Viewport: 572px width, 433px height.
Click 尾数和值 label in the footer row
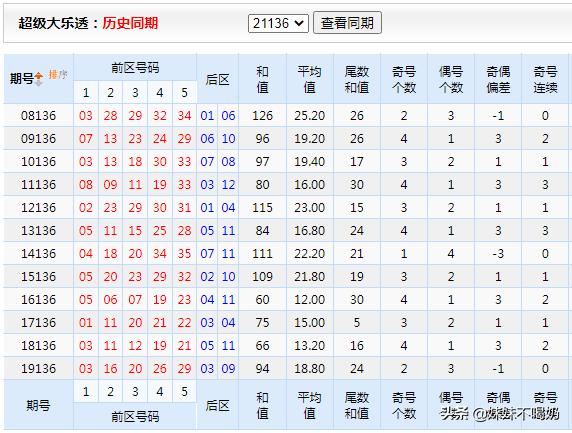[x=357, y=405]
